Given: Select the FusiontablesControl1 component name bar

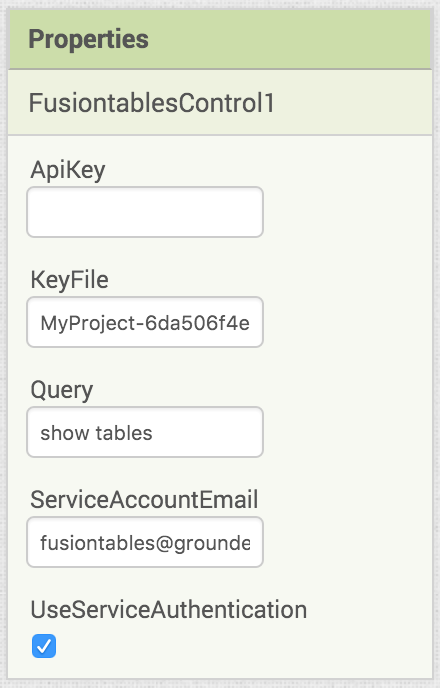Looking at the screenshot, I should 220,103.
